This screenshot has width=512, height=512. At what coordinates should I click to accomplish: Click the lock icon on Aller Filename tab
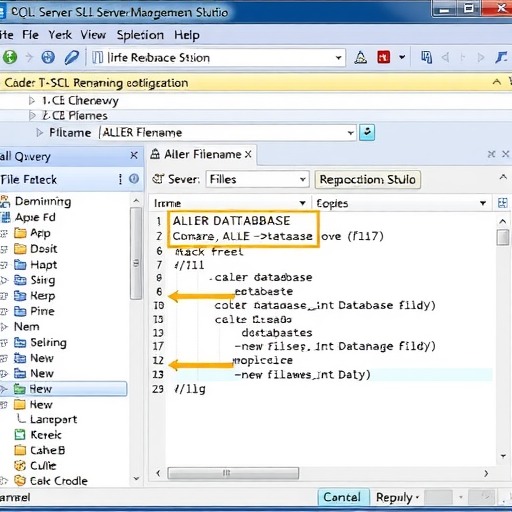[155, 154]
